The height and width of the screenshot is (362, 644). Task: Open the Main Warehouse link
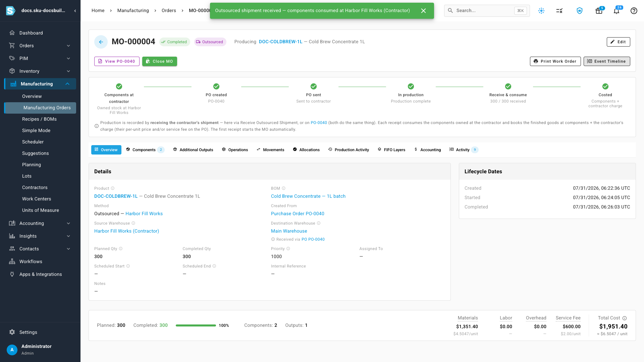pyautogui.click(x=289, y=231)
